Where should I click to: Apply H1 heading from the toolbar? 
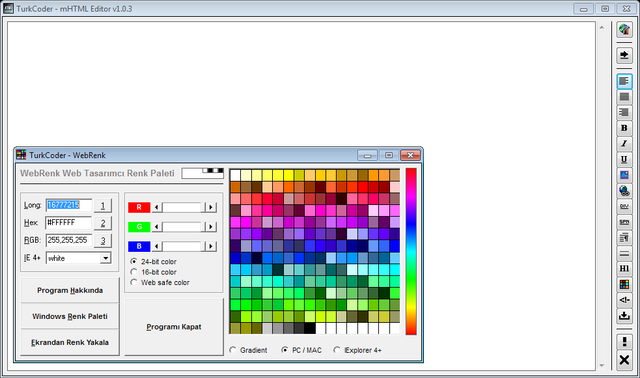(624, 269)
